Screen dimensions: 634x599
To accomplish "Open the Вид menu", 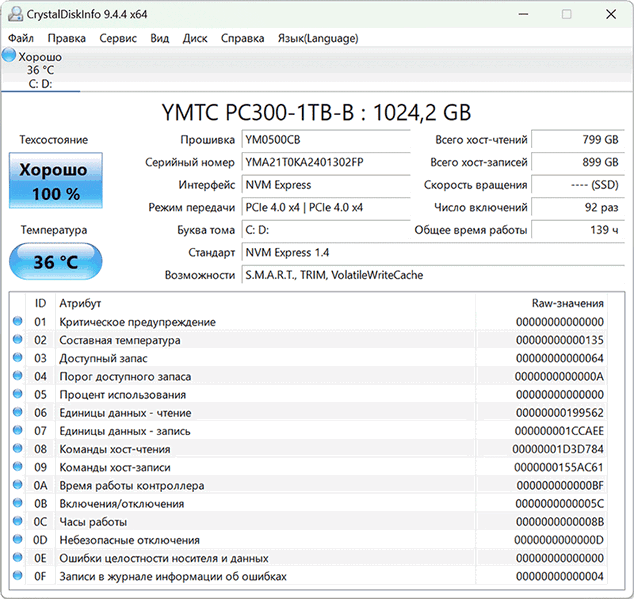I will pyautogui.click(x=160, y=38).
